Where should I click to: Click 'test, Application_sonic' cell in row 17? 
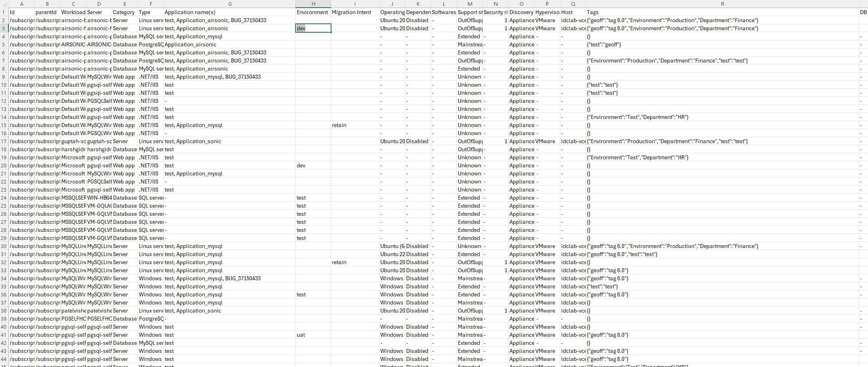point(230,141)
